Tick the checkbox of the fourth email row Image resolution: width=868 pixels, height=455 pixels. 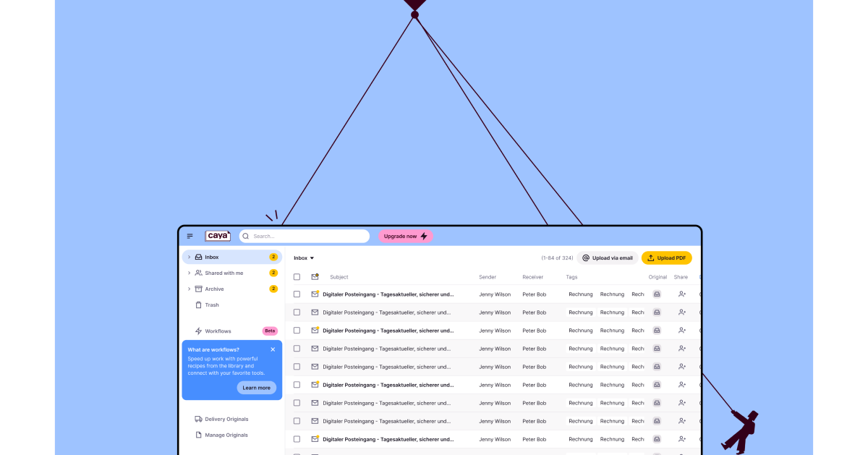297,349
